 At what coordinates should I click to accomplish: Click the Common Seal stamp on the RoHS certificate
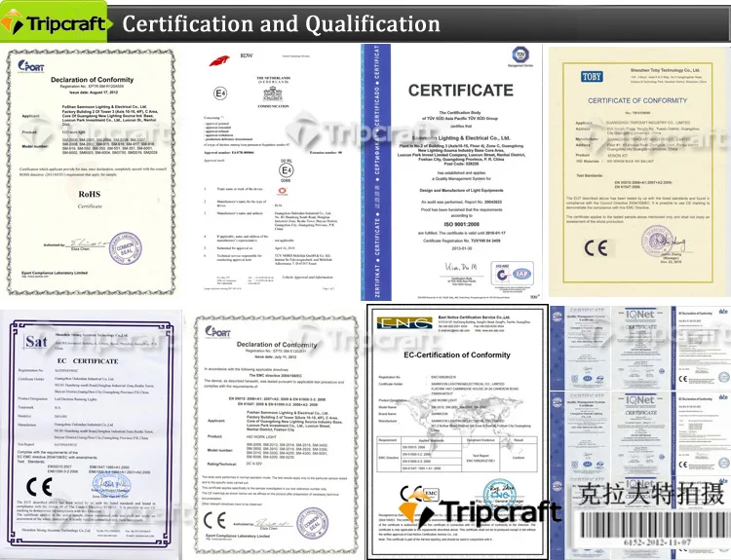pos(125,247)
